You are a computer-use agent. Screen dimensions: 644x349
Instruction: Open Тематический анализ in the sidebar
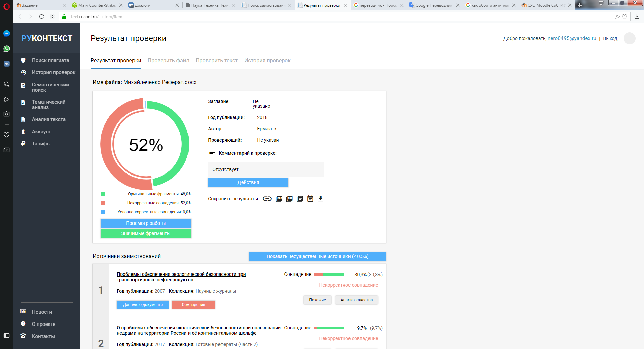coord(49,105)
